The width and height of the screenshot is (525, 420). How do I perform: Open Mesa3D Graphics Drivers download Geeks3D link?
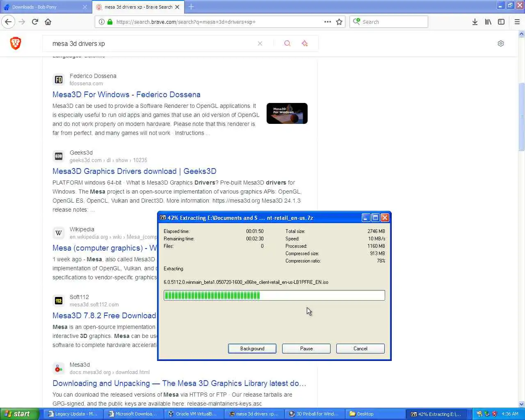tap(134, 171)
